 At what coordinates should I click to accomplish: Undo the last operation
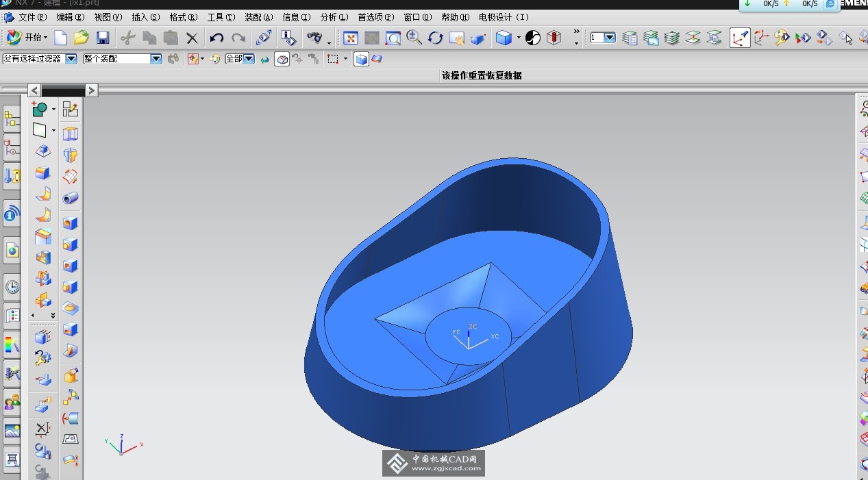pos(217,38)
